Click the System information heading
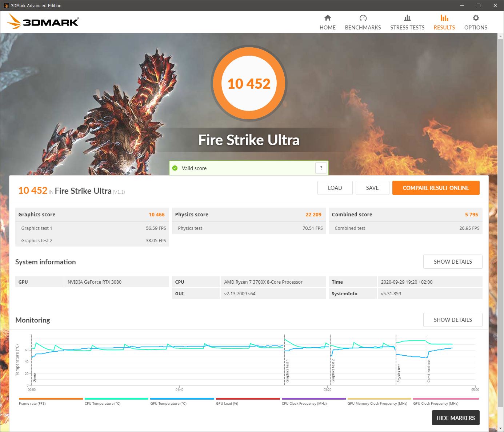The height and width of the screenshot is (432, 504). click(45, 262)
